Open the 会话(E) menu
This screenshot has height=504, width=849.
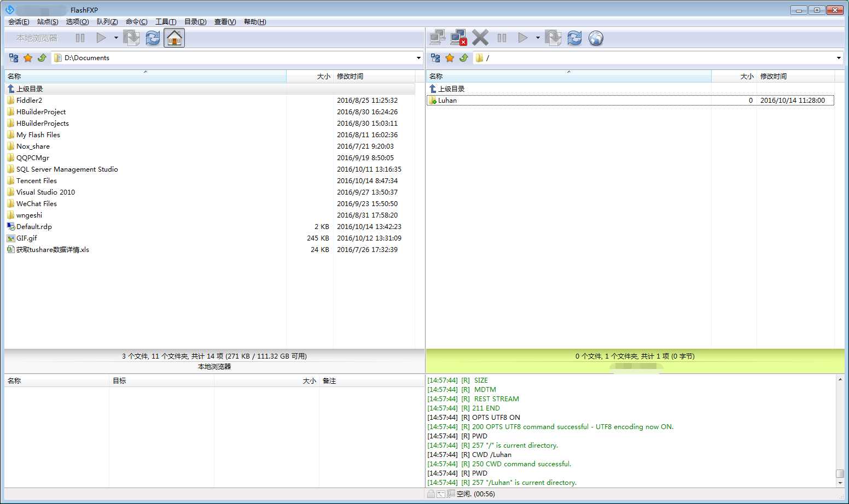19,22
